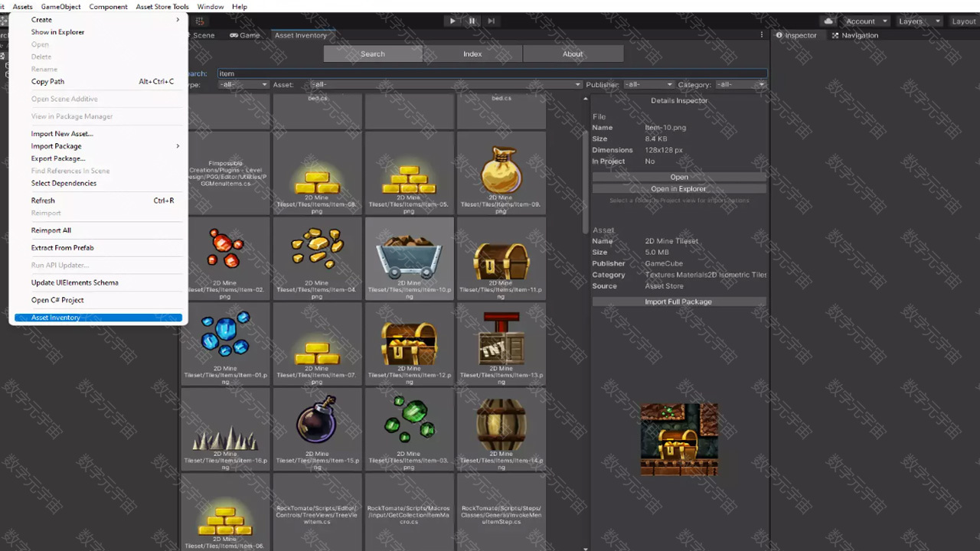980x551 pixels.
Task: Choose Open C# Project menu entry
Action: (98, 300)
